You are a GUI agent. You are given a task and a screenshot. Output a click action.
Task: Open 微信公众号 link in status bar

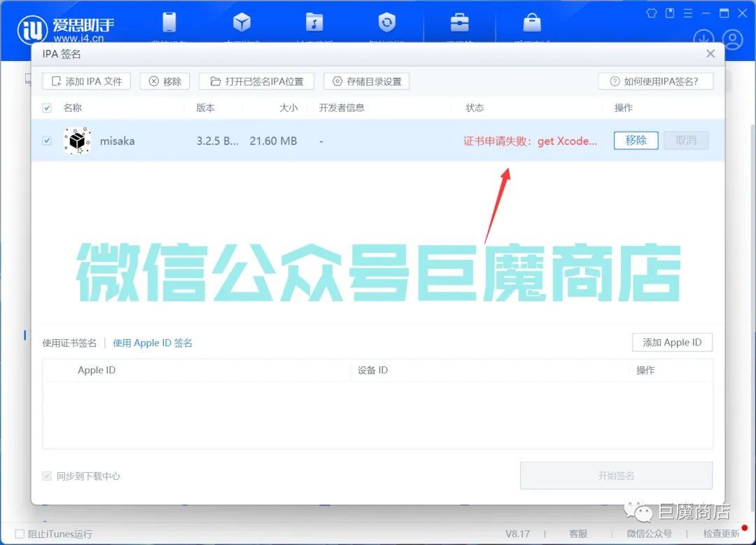click(649, 534)
